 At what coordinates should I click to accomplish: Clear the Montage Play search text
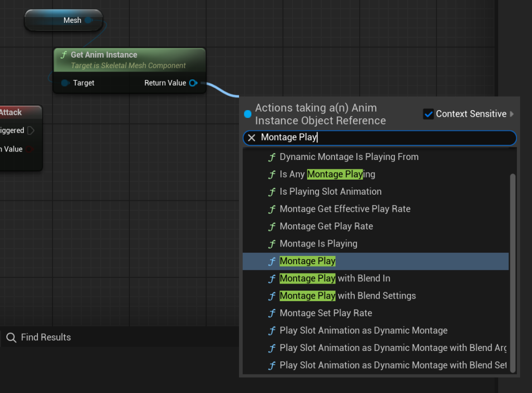pyautogui.click(x=251, y=138)
